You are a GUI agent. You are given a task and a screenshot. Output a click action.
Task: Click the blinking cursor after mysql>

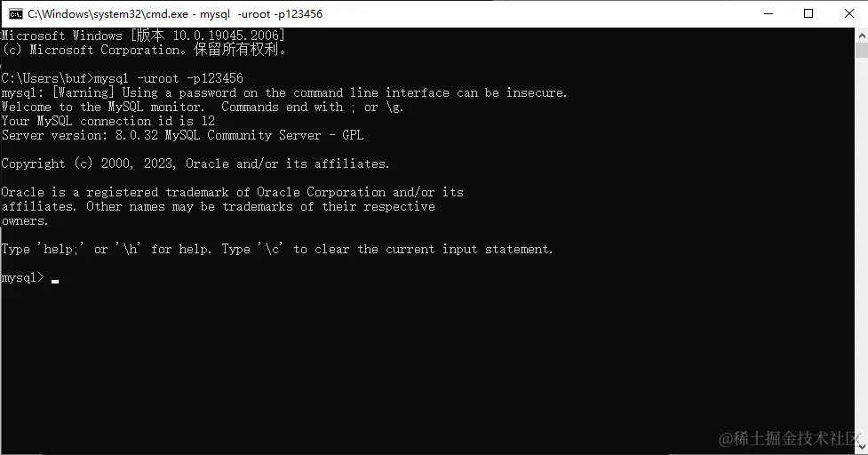coord(55,282)
